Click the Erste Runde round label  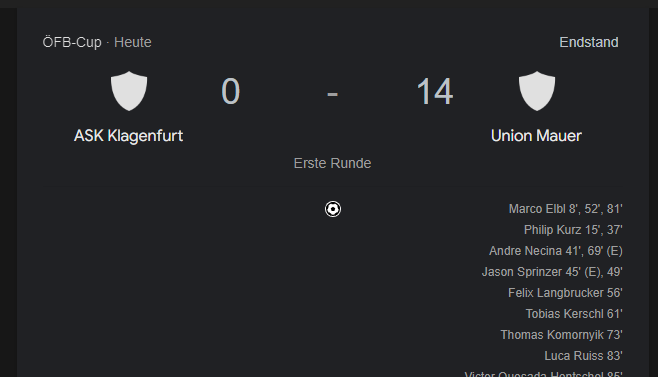[332, 163]
